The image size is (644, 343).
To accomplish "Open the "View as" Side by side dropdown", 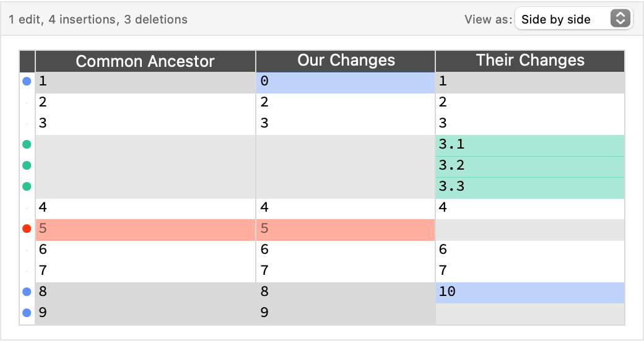I will pyautogui.click(x=573, y=19).
